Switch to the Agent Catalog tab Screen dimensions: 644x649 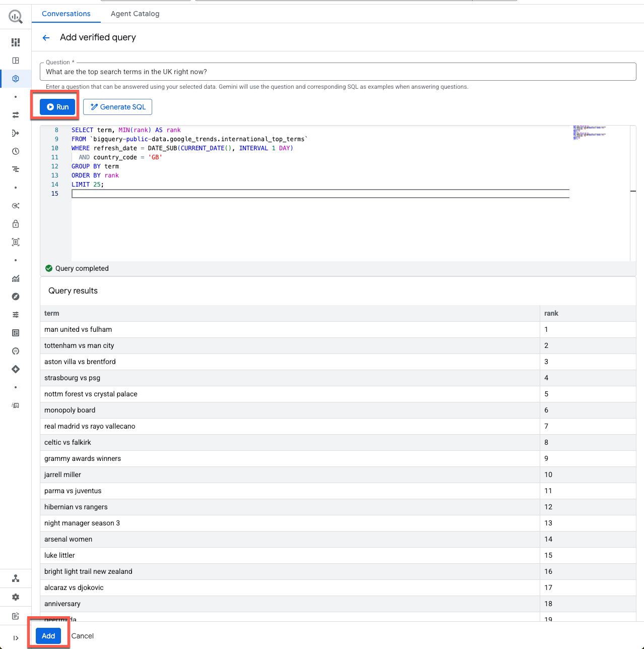[x=135, y=14]
